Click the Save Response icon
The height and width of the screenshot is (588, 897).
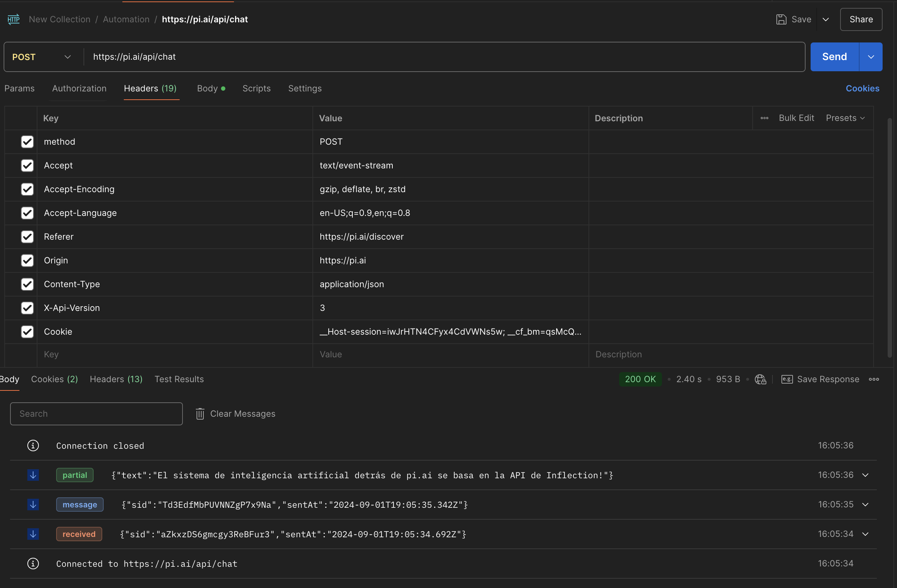(787, 379)
